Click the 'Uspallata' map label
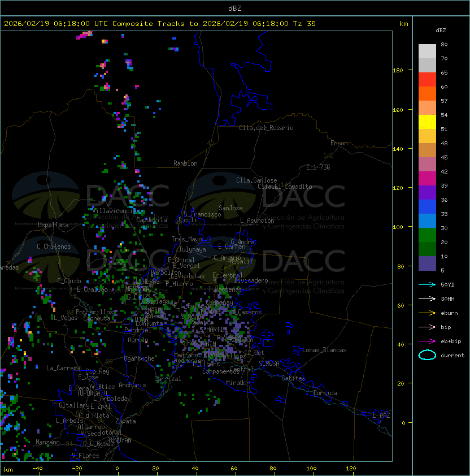The width and height of the screenshot is (470, 476). coord(53,225)
